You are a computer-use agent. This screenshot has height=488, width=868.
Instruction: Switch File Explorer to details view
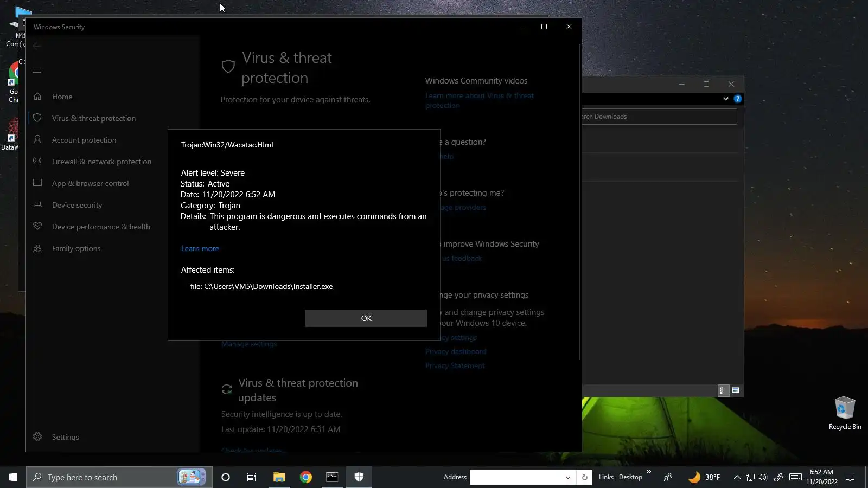pyautogui.click(x=723, y=390)
